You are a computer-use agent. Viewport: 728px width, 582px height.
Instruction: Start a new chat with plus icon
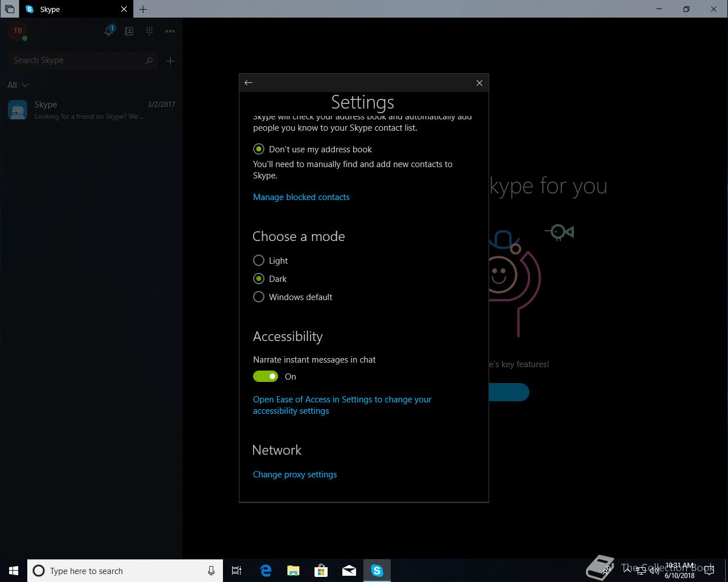point(170,61)
